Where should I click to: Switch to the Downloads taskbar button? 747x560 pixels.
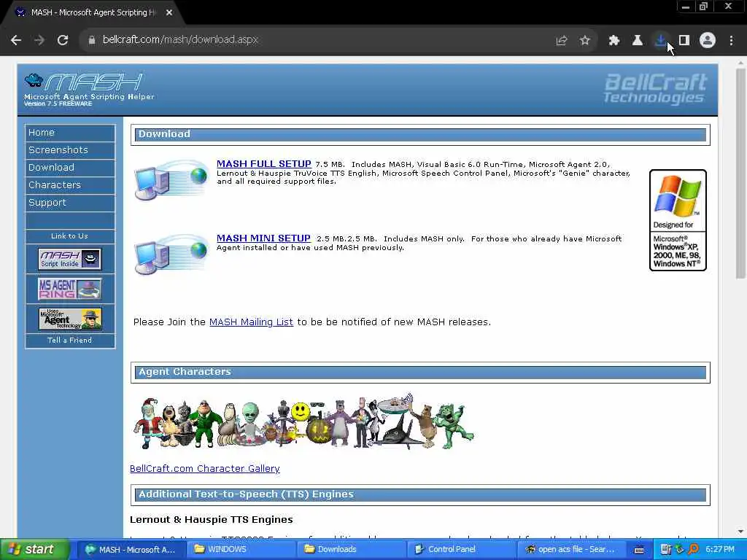(x=351, y=550)
